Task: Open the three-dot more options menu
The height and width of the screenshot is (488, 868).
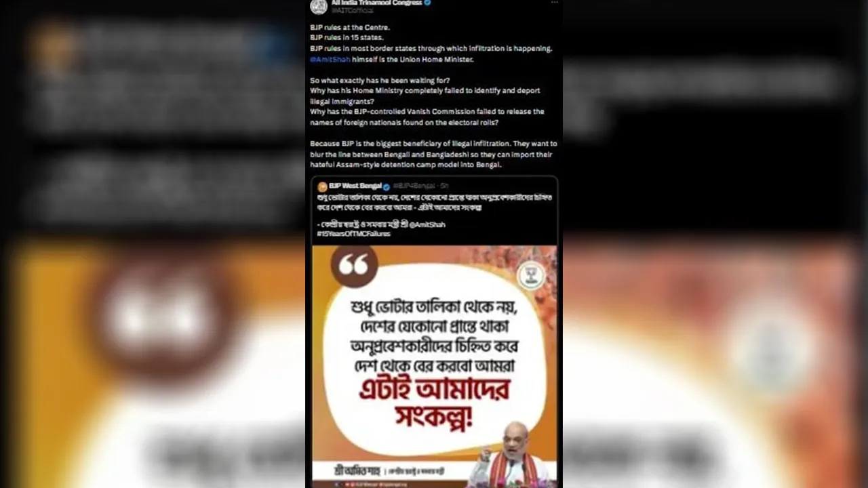Action: pos(554,3)
